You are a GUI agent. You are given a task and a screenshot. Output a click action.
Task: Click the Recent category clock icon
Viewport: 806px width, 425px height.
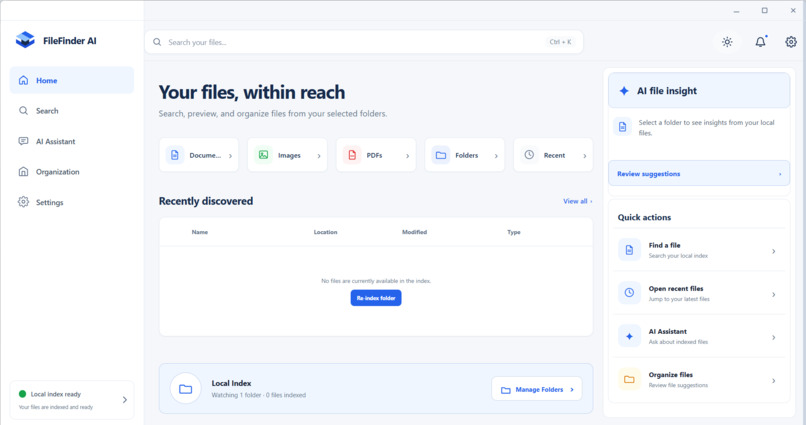point(529,155)
